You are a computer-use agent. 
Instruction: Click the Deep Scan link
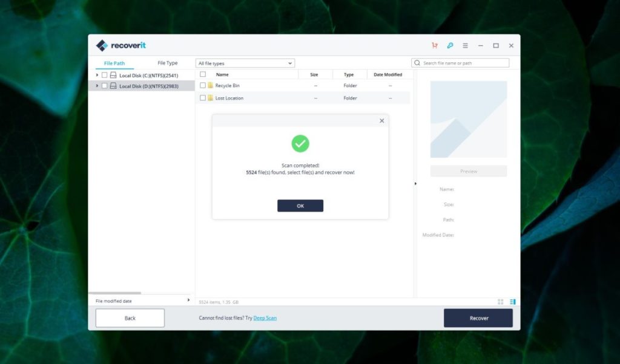pos(265,317)
